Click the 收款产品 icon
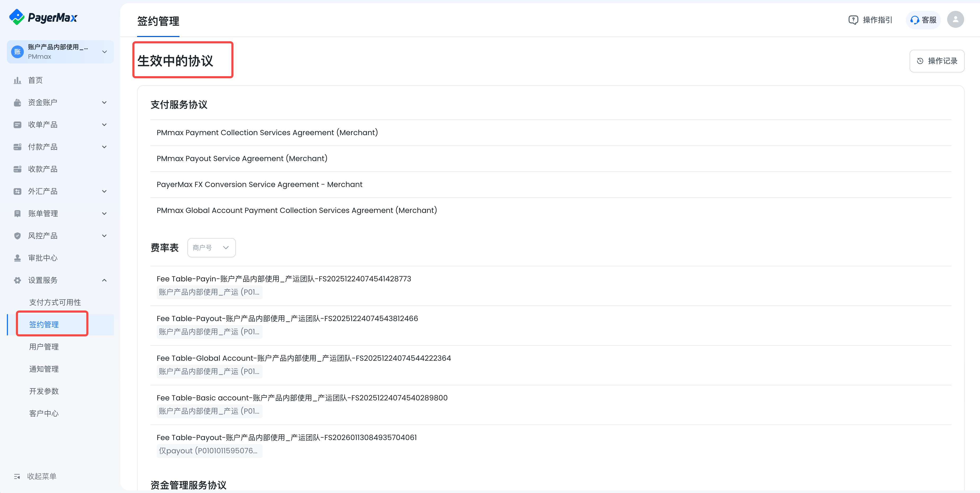The image size is (980, 493). (x=17, y=169)
